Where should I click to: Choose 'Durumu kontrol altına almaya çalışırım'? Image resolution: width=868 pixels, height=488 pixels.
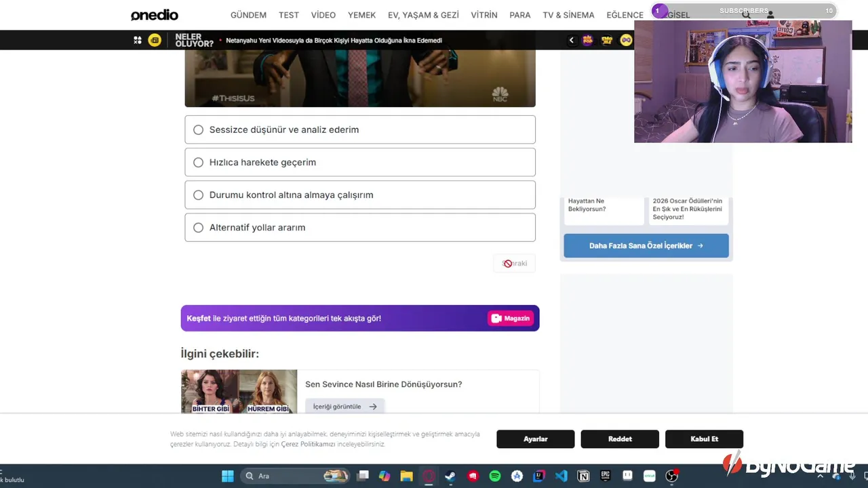(360, 195)
